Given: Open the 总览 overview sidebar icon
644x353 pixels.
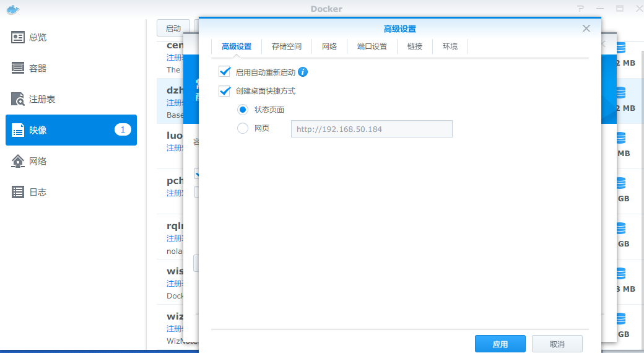Looking at the screenshot, I should (18, 37).
